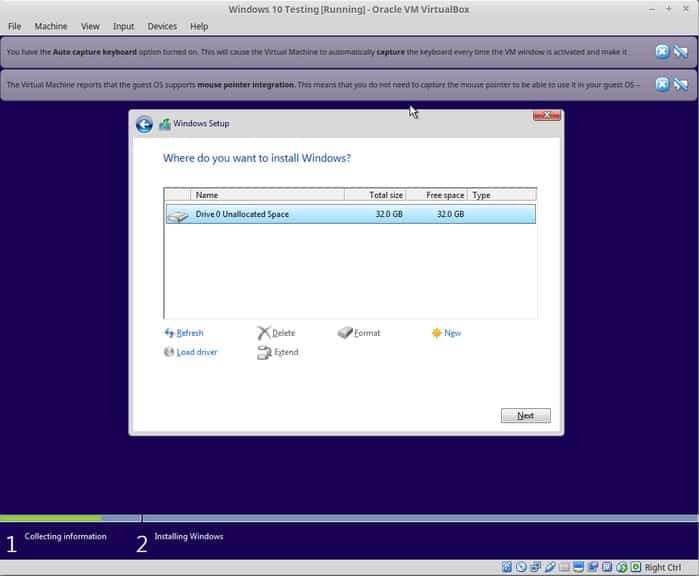
Task: Click the drive icon beside Drive 0 Unallocated Space
Action: pos(178,216)
